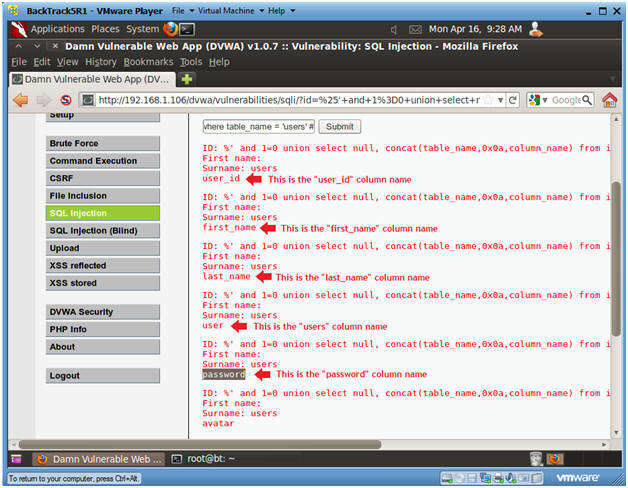Open the About page
628x488 pixels.
(x=103, y=347)
